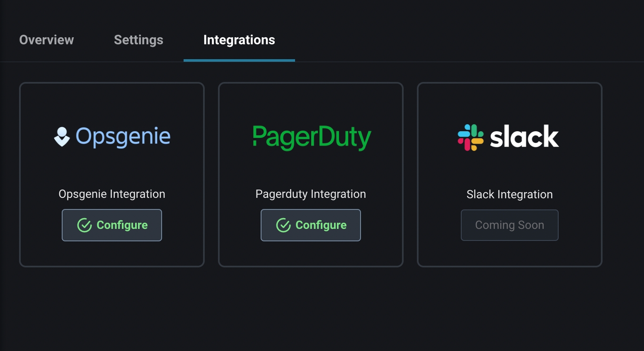
Task: Click the Slack logo
Action: [508, 137]
